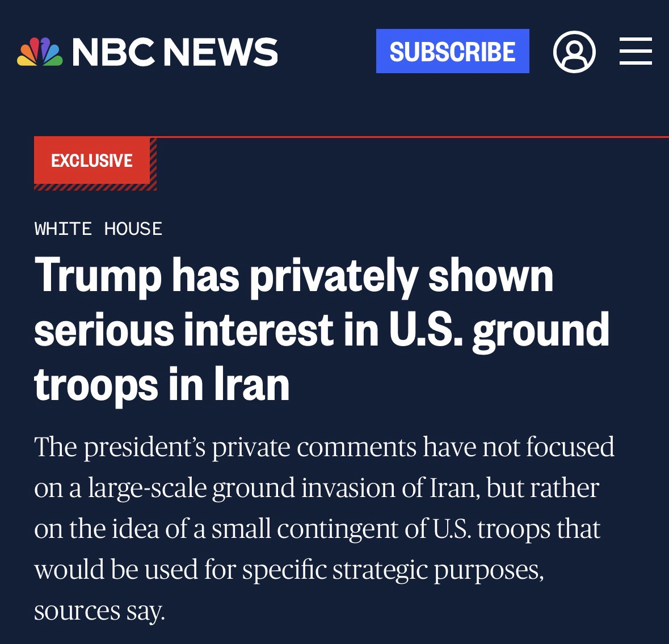Click the NBC NEWS wordmark
The width and height of the screenshot is (669, 644).
pyautogui.click(x=175, y=52)
